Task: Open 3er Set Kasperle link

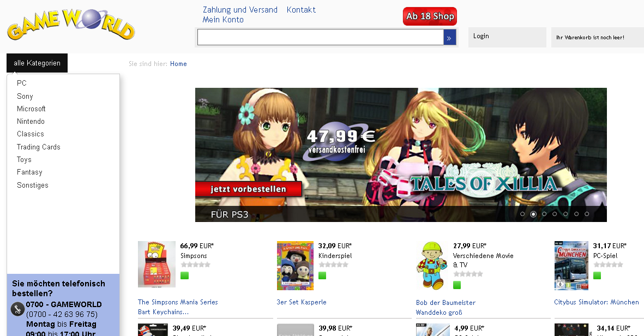Action: (302, 302)
